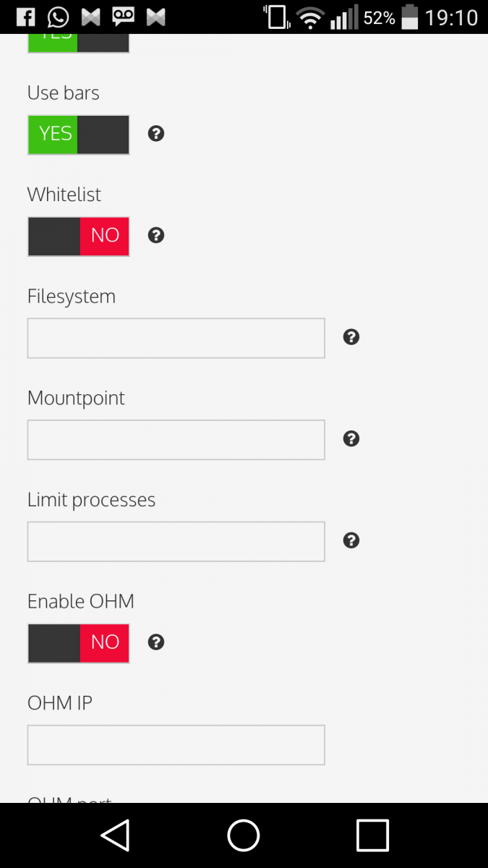Focus the Mountpoint text field

point(176,440)
